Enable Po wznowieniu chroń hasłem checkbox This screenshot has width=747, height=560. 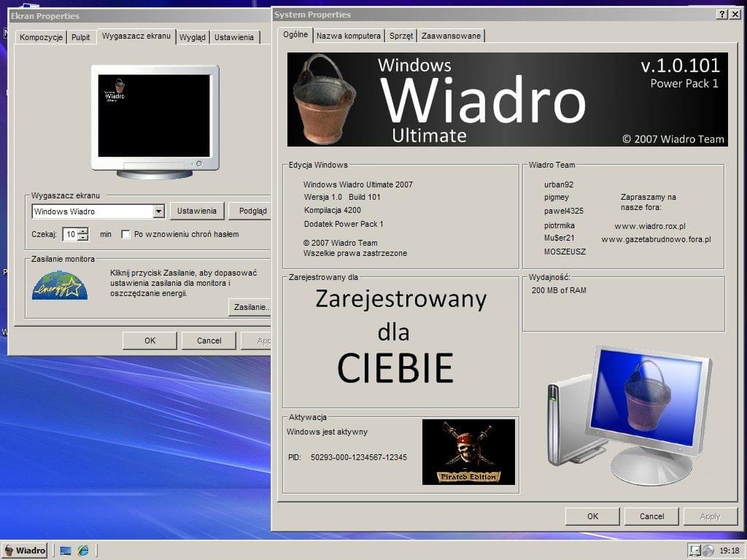[125, 234]
